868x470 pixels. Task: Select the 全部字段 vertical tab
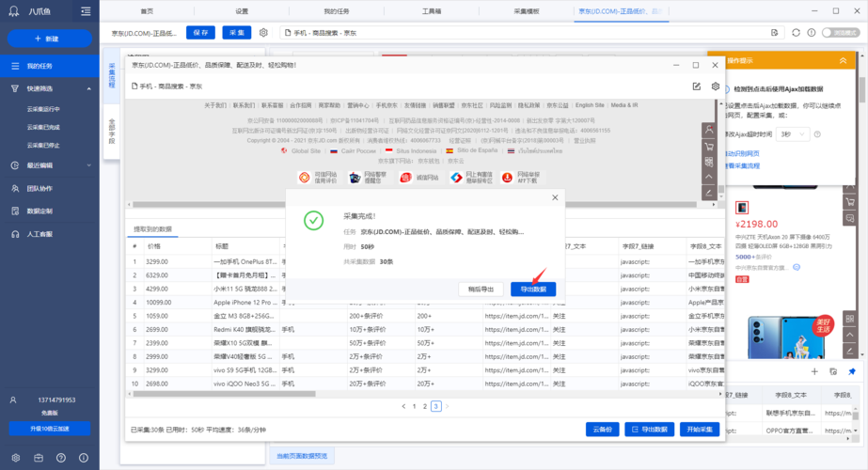(x=111, y=132)
